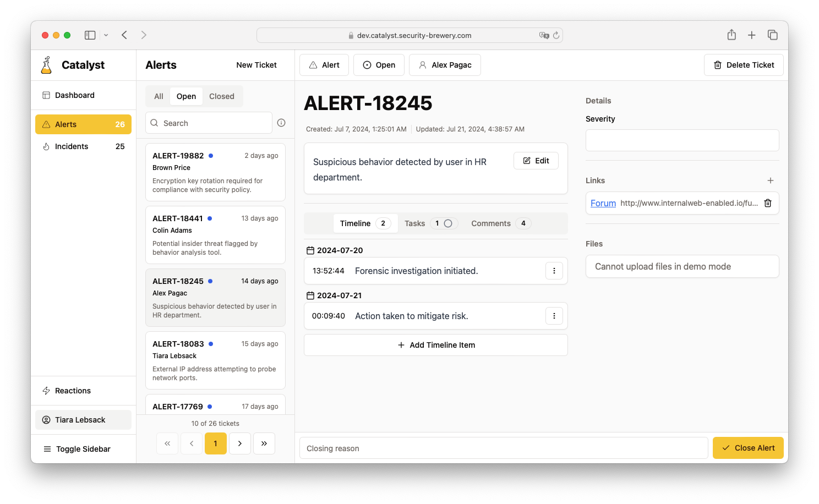This screenshot has height=504, width=819.
Task: Toggle Sidebar at bottom left
Action: pyautogui.click(x=77, y=449)
